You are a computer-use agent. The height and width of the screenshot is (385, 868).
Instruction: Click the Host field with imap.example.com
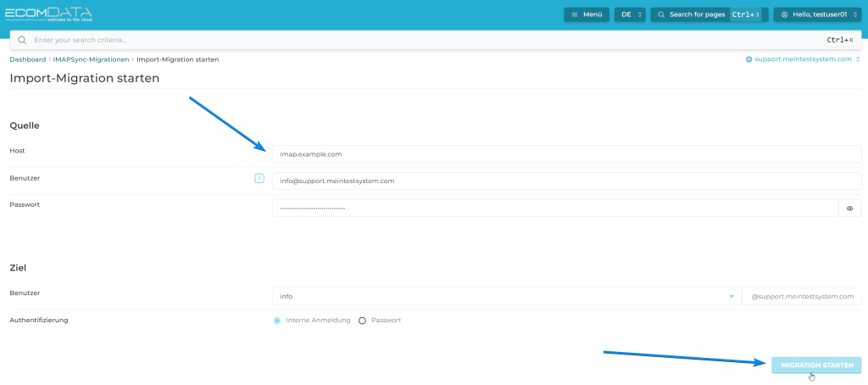coord(566,154)
